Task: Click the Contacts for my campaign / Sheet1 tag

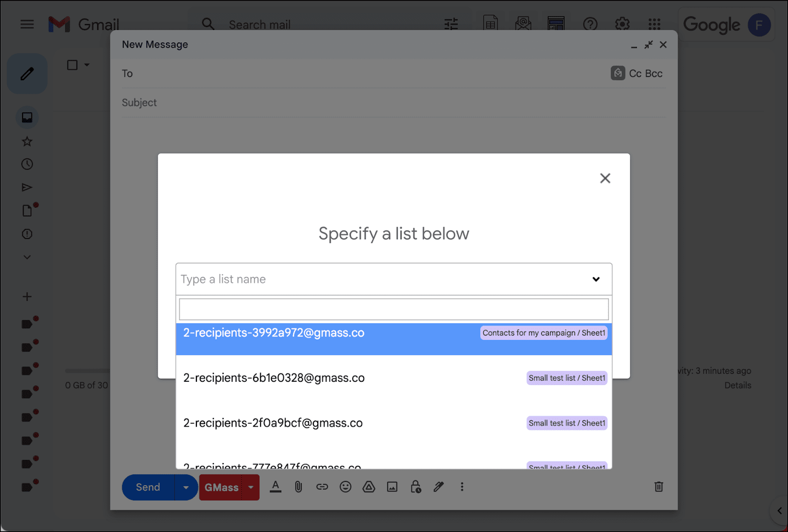Action: (544, 333)
